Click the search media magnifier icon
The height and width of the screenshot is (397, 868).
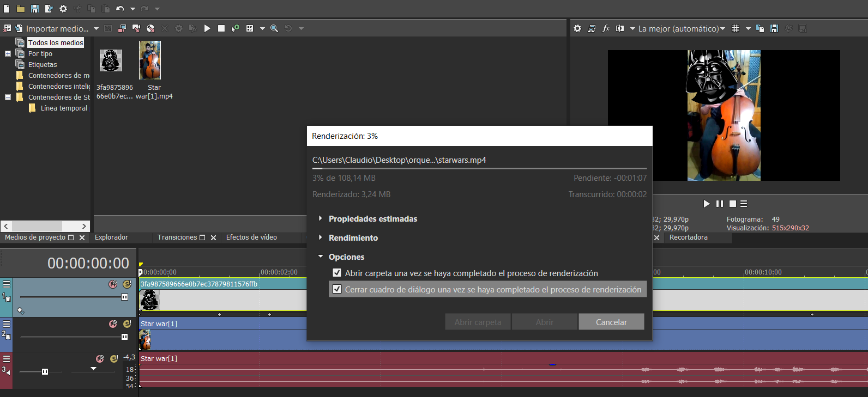pos(274,28)
